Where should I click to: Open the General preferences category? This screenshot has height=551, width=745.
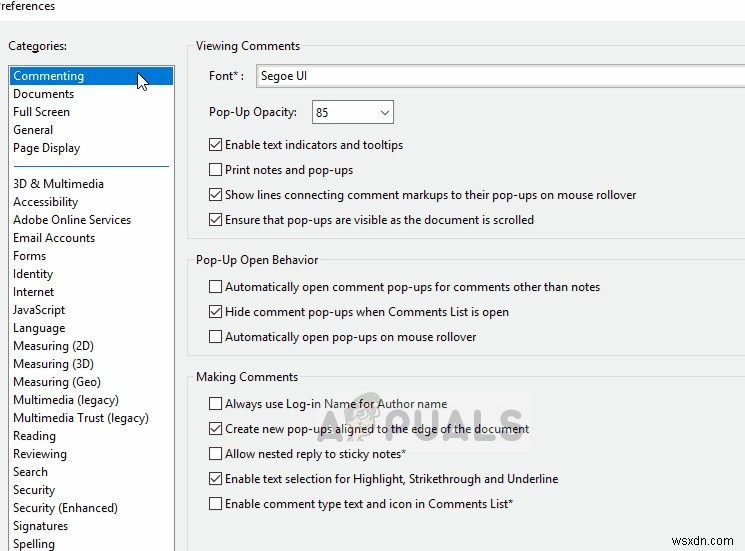(x=33, y=130)
